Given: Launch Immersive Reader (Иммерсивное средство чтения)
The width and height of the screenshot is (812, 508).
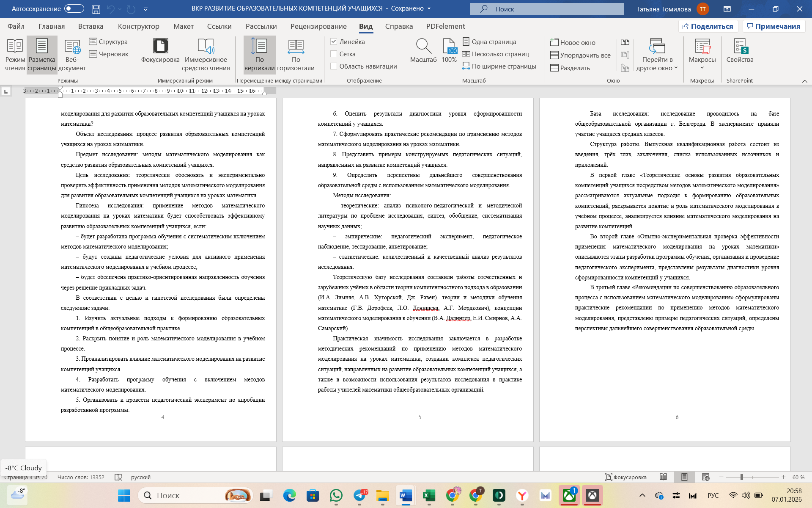Looking at the screenshot, I should tap(206, 46).
